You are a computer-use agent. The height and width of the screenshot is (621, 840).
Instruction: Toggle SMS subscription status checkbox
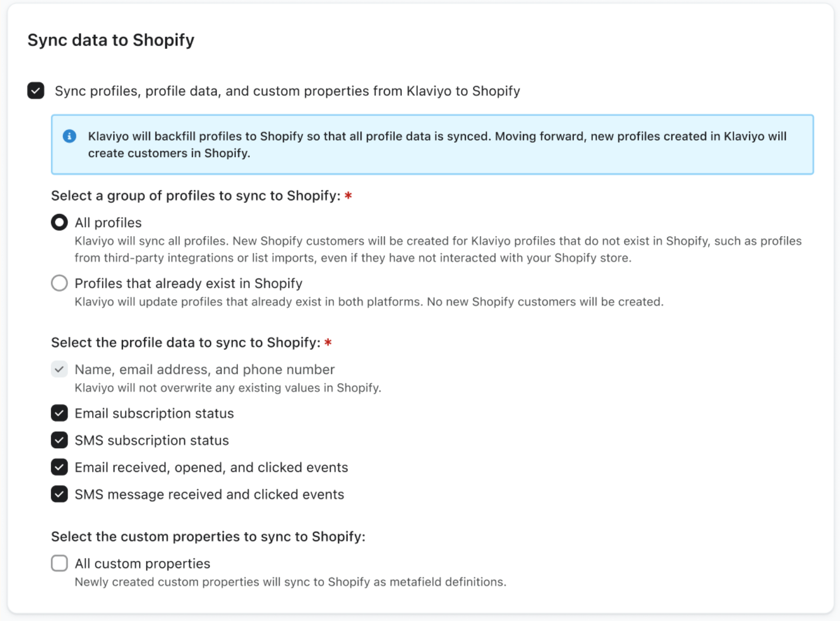coord(59,440)
